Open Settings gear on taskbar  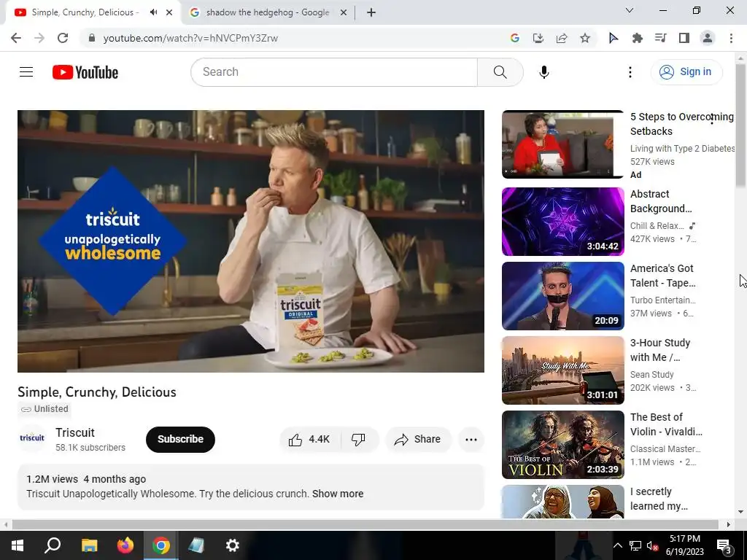(x=233, y=545)
